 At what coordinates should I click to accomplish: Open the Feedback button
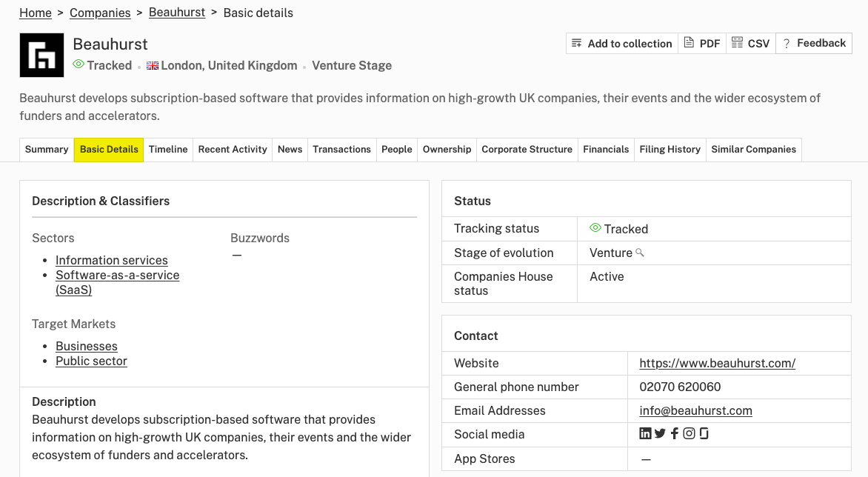[x=814, y=43]
